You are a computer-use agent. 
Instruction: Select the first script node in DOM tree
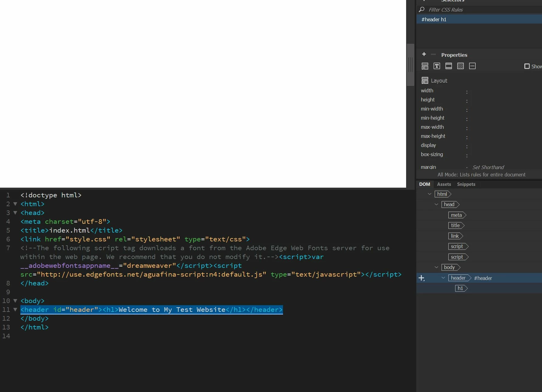(458, 246)
